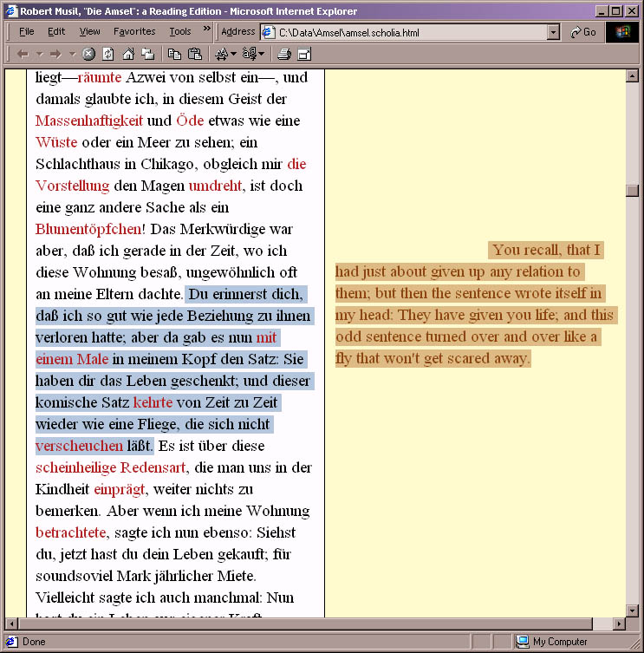Click the Full Screen toolbar icon
Viewport: 644px width, 653px height.
click(x=305, y=54)
